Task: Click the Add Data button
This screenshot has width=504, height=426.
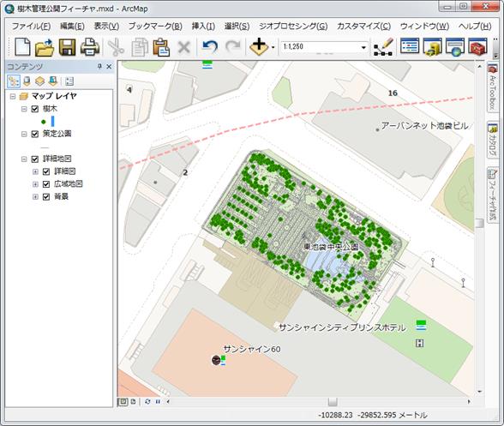Action: (x=259, y=47)
